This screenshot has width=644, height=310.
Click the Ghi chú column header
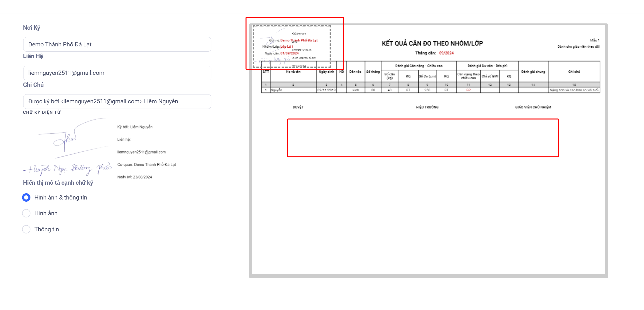click(574, 72)
